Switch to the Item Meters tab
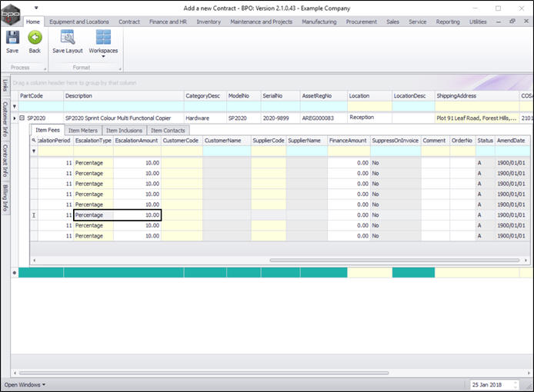The height and width of the screenshot is (392, 534). tap(83, 131)
